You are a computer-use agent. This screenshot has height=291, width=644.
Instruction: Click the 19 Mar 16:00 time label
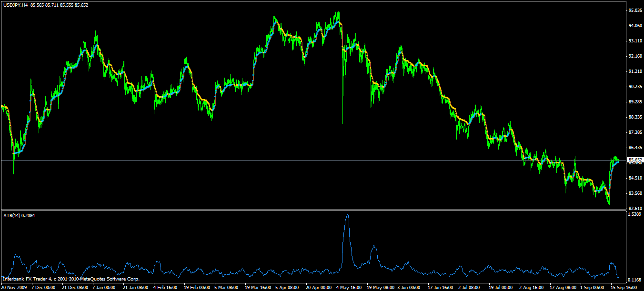tap(258, 288)
